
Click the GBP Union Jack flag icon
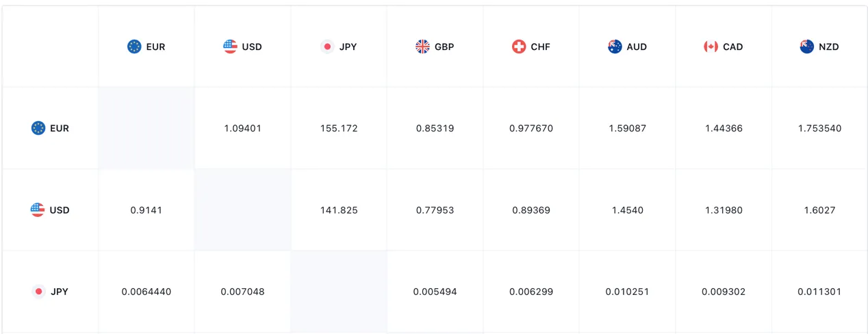[x=423, y=47]
